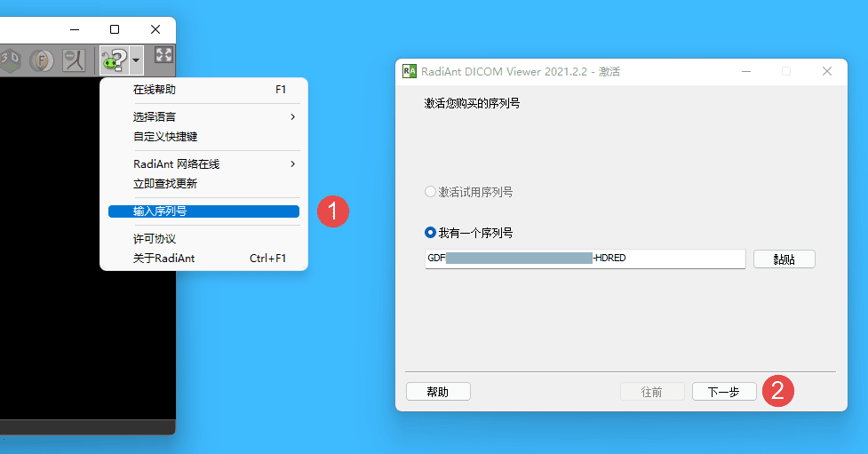Open the 3D volume rendering tool
This screenshot has width=868, height=454.
(x=10, y=60)
